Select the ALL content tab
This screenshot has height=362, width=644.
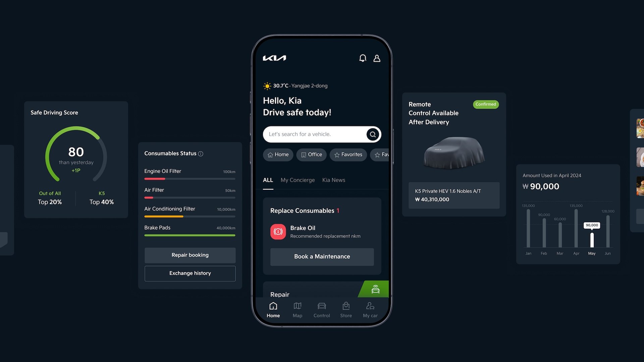coord(268,179)
